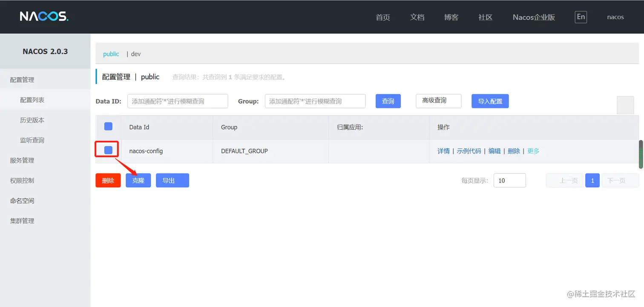Open 示例代码 for nacos-config

coord(469,151)
